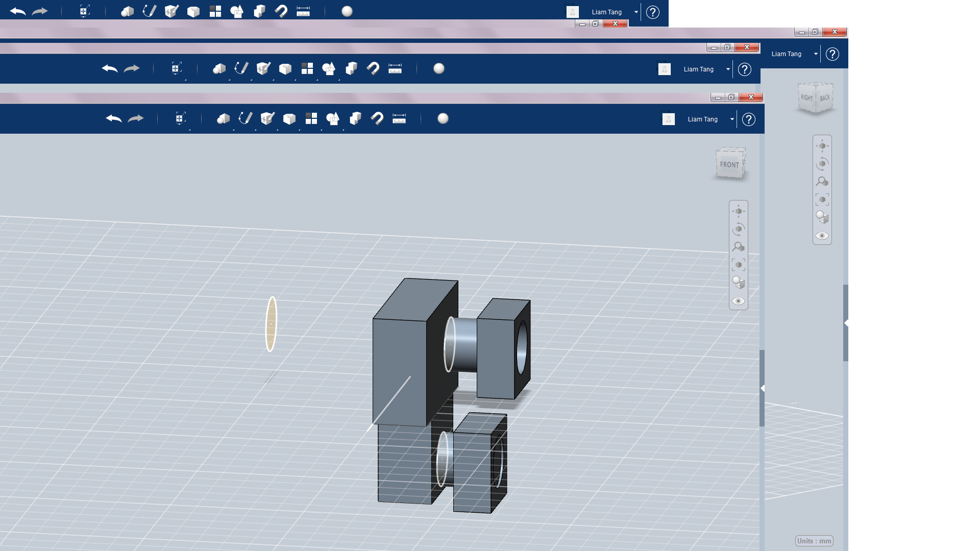Image resolution: width=980 pixels, height=551 pixels.
Task: Click Help question mark in front window
Action: coord(749,119)
